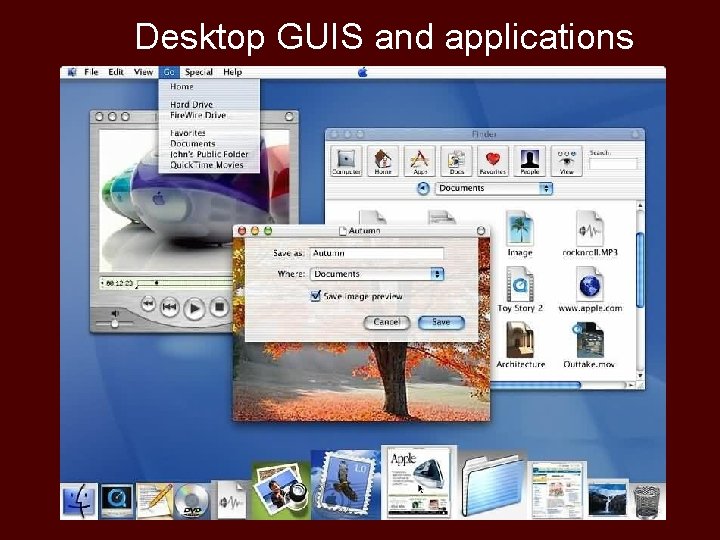The width and height of the screenshot is (720, 540).
Task: Launch QuickTime Player from the dock
Action: point(117,501)
